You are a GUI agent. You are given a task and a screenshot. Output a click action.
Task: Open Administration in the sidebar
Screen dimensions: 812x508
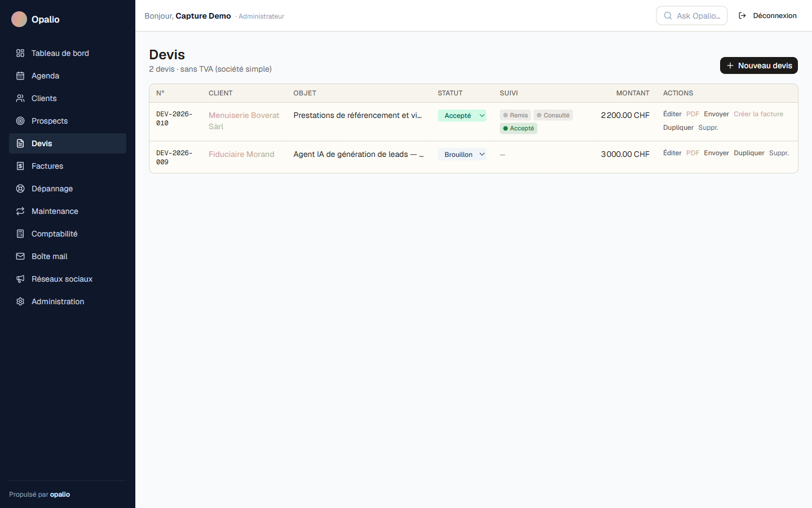click(68, 301)
